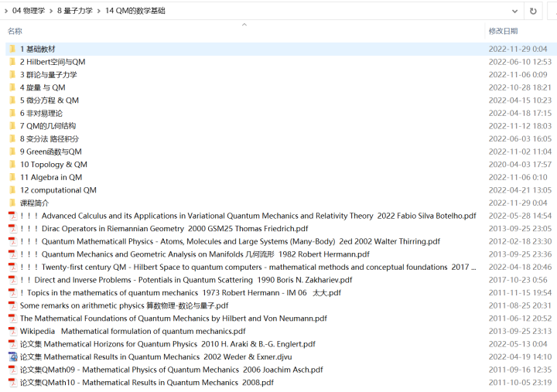
Task: Select folder name 3 群论与量子力学
Action: (48, 74)
